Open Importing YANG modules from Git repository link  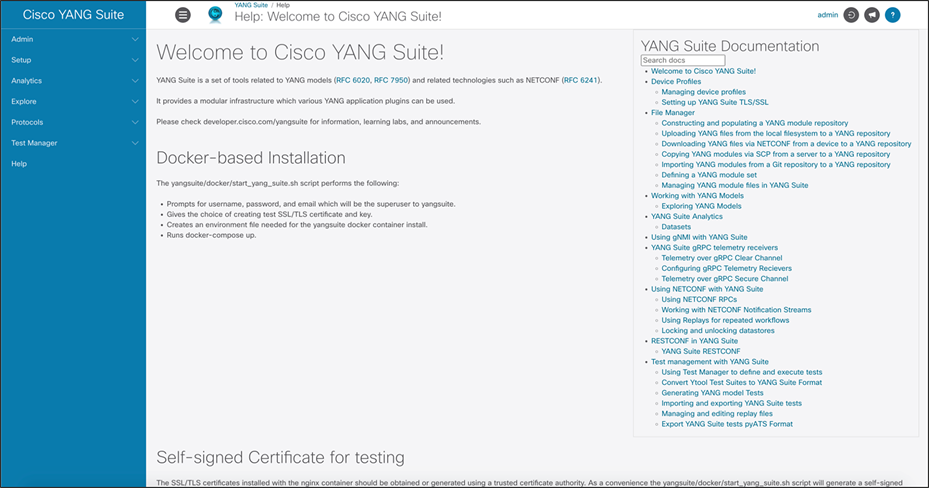(x=776, y=165)
